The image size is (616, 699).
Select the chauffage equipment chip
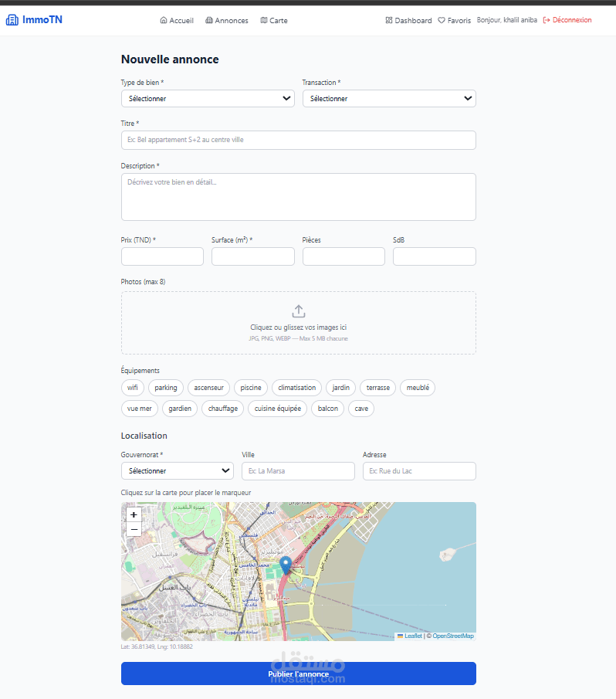click(x=223, y=409)
